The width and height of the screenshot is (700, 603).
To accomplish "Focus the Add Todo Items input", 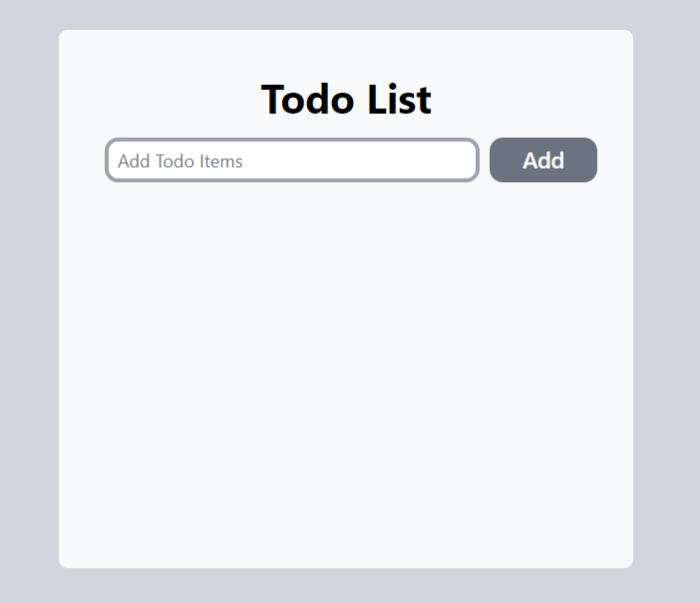I will 292,160.
